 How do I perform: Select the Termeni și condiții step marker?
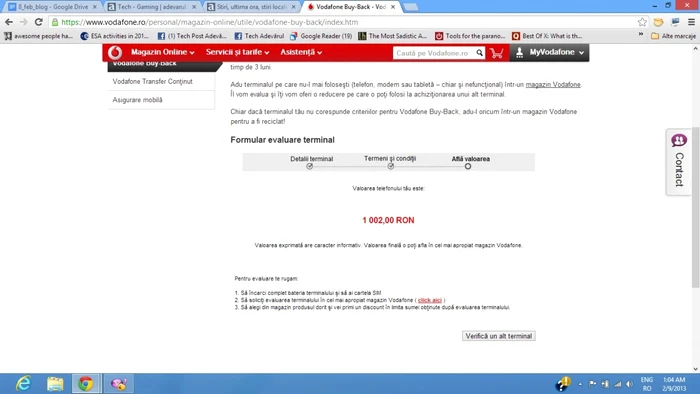(391, 166)
